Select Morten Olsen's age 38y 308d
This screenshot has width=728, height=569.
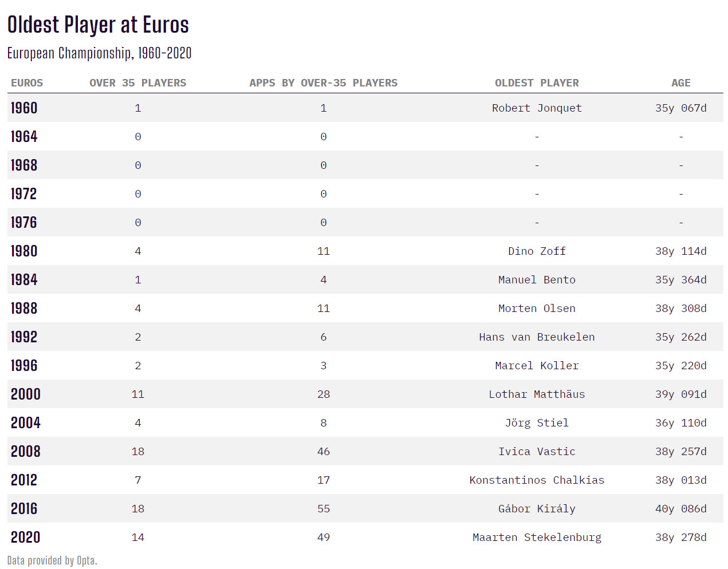click(680, 309)
